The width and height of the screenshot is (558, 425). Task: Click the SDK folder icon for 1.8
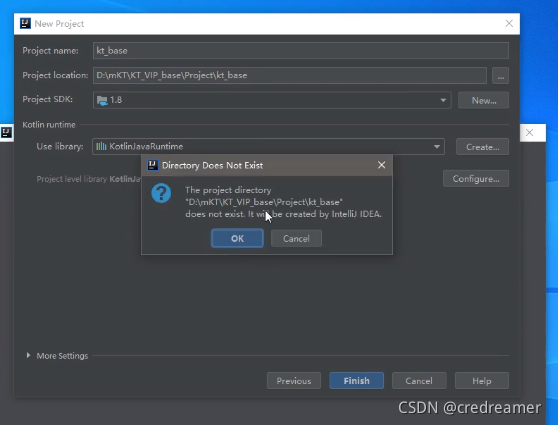point(102,101)
